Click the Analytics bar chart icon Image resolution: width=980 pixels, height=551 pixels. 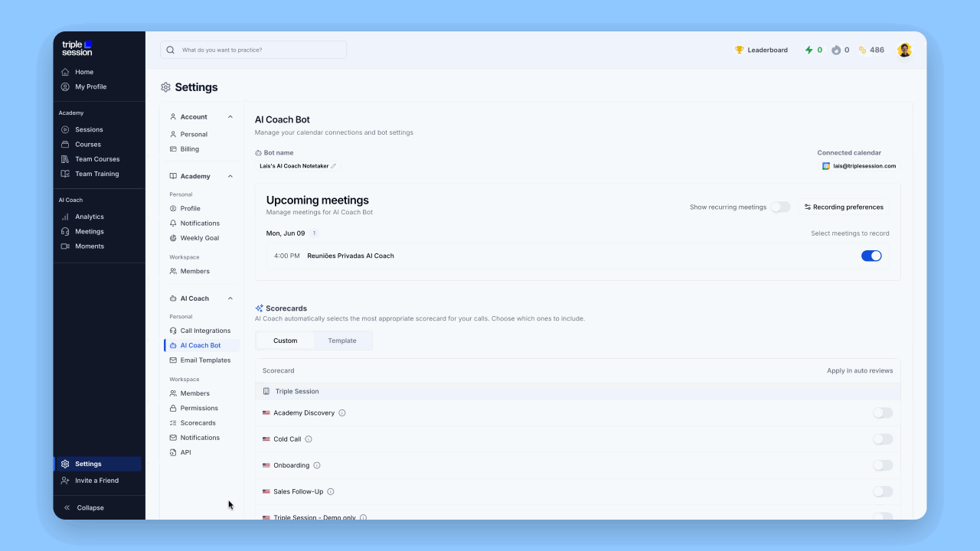65,217
